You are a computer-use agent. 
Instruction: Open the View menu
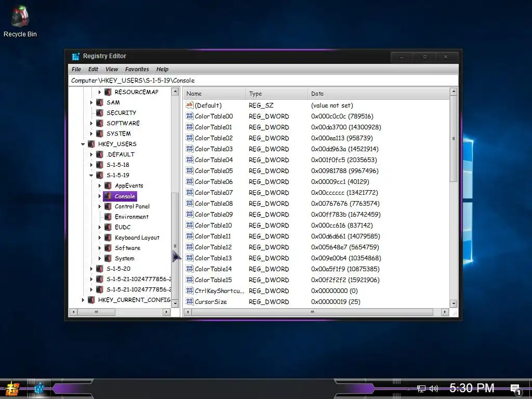(x=112, y=69)
